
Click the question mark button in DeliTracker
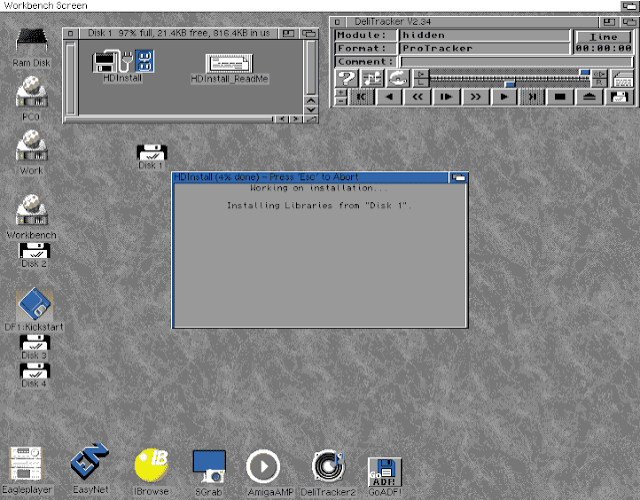pos(346,78)
